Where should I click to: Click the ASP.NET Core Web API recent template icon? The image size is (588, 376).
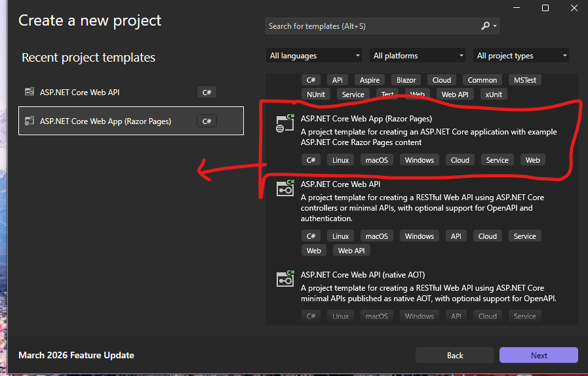coord(29,93)
